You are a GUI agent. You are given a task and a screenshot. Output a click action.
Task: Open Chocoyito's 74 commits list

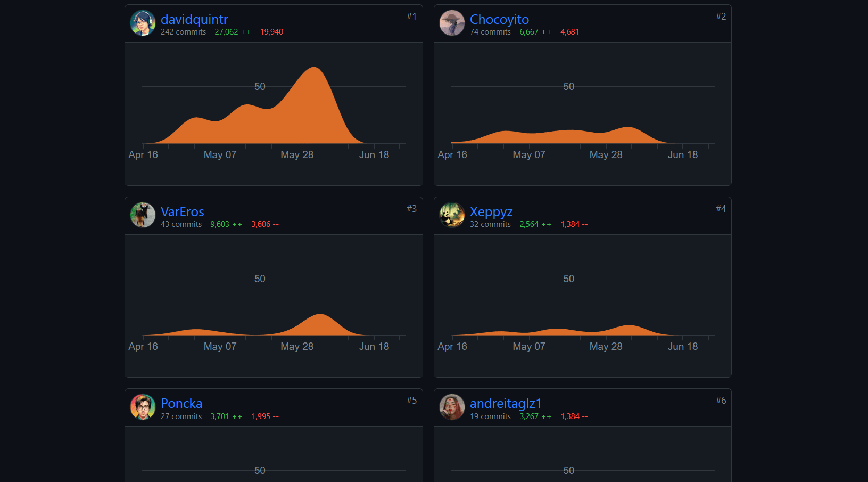pyautogui.click(x=490, y=32)
